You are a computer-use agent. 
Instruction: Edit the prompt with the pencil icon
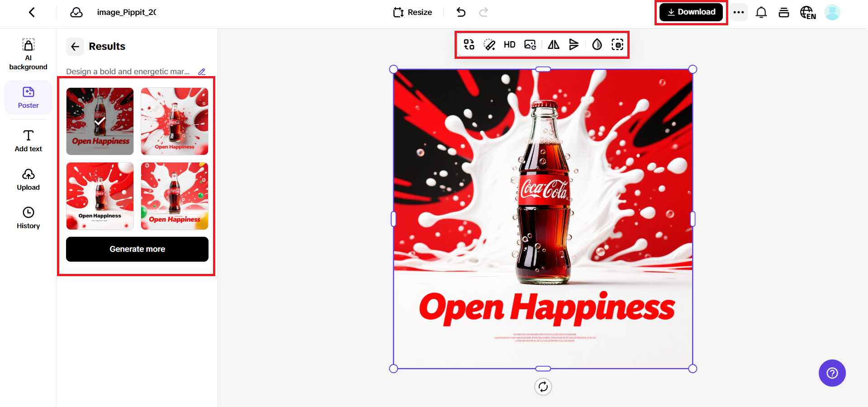point(202,72)
